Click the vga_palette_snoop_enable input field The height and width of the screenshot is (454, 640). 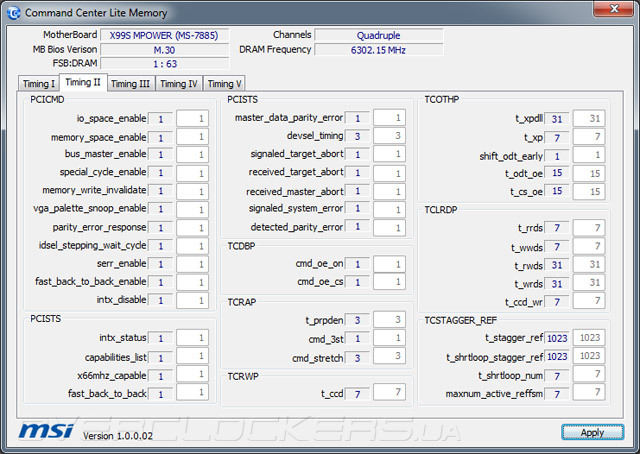coord(192,209)
